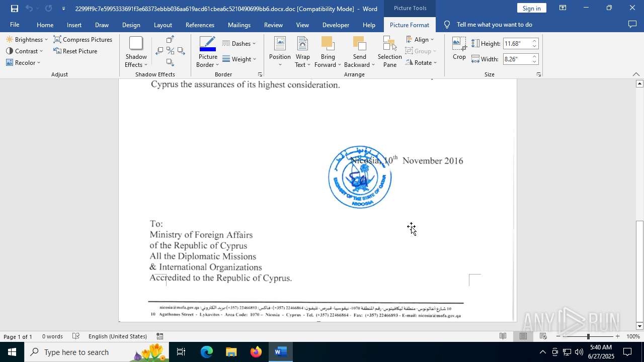Apply the blue Picture Border color
This screenshot has width=644, height=362.
click(x=208, y=44)
